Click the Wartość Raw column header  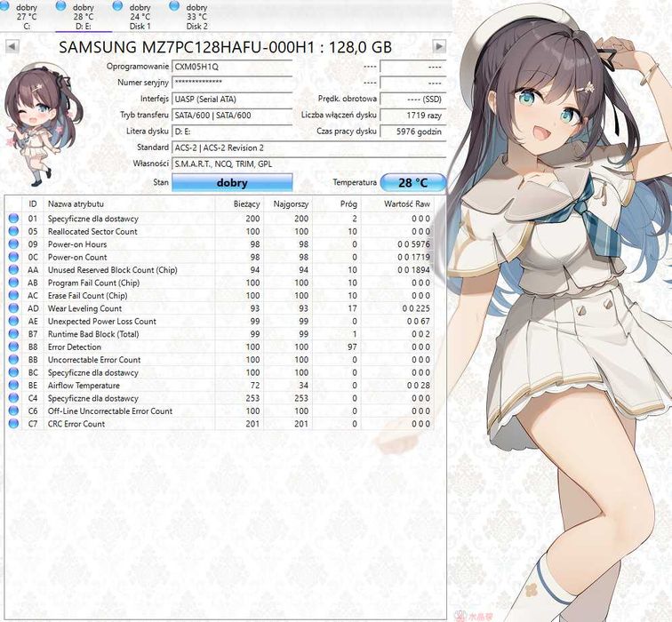(397, 203)
